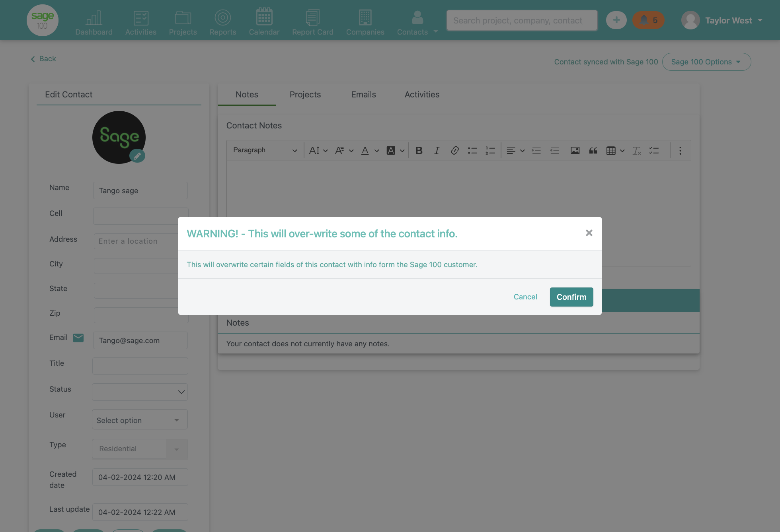Click the email envelope icon next to Email
The height and width of the screenshot is (532, 780).
point(78,338)
